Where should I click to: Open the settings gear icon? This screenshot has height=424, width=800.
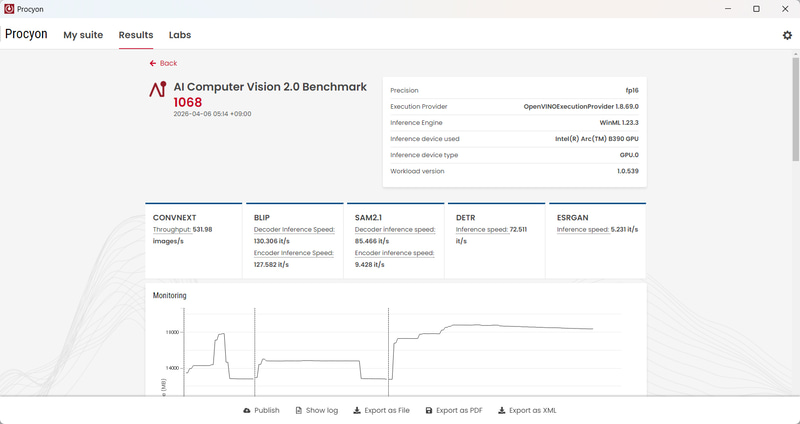(787, 35)
